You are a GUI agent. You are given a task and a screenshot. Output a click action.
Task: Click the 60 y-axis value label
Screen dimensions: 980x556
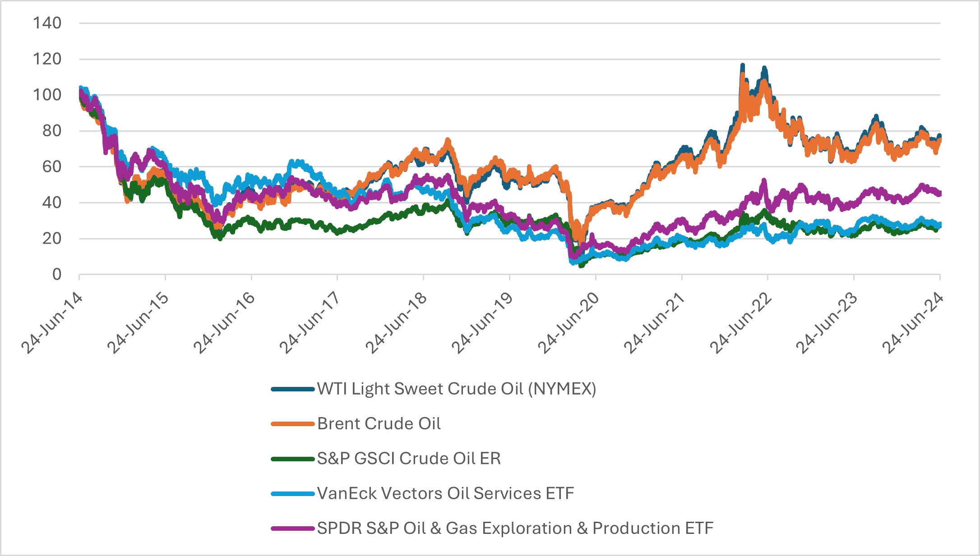(x=51, y=166)
